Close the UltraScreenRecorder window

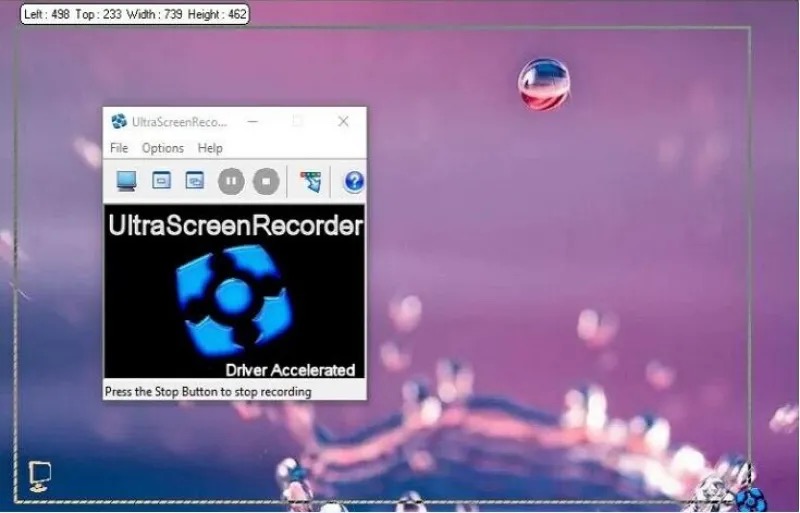(x=343, y=121)
